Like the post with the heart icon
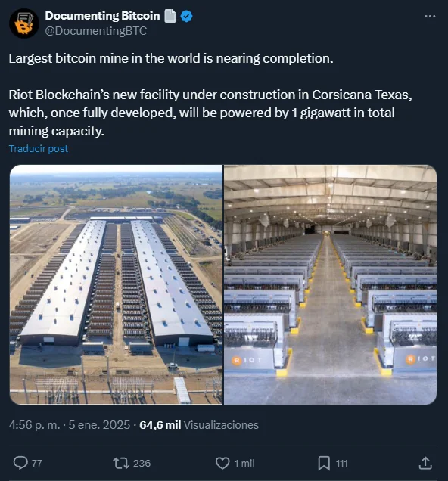Viewport: 448px width, 481px height. (x=222, y=463)
